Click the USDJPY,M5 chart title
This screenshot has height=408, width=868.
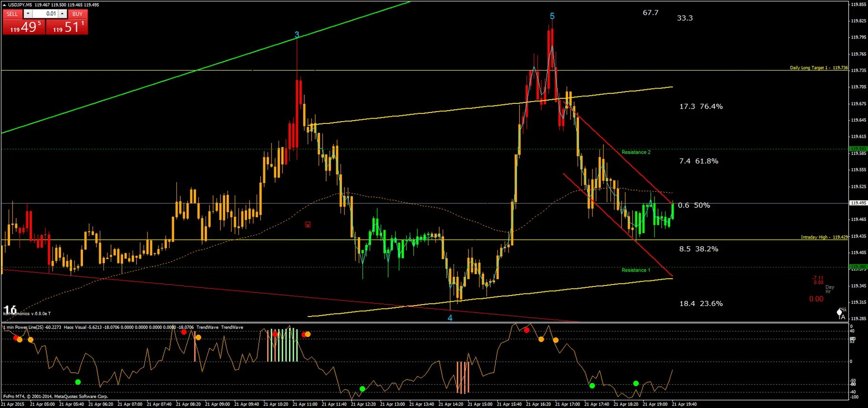(20, 5)
